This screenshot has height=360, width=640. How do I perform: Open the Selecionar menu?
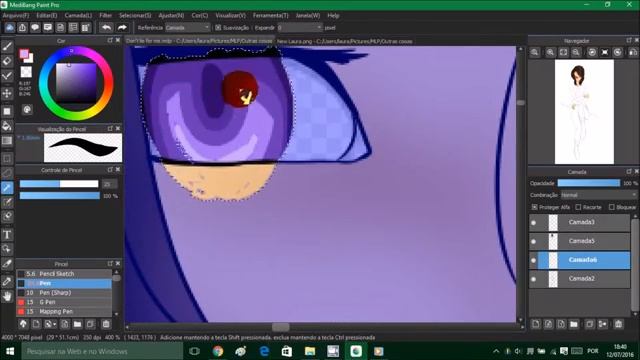[x=135, y=16]
